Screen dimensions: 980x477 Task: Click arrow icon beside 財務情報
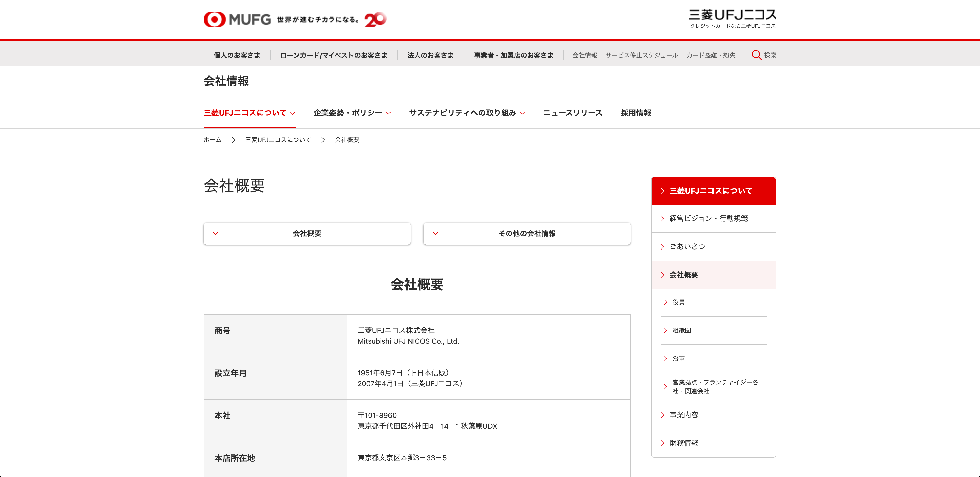coord(662,443)
